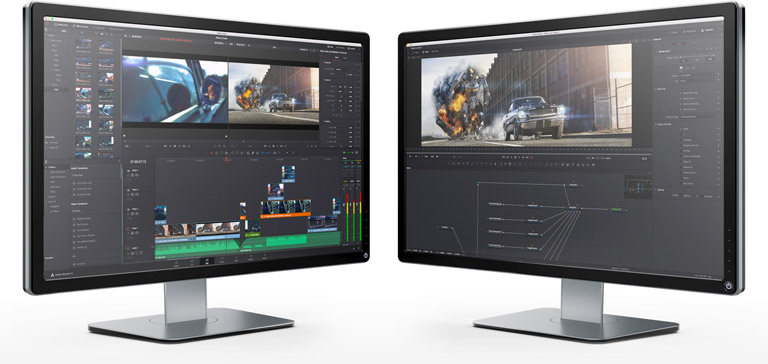Click the orange clip on the timeline

tap(286, 215)
